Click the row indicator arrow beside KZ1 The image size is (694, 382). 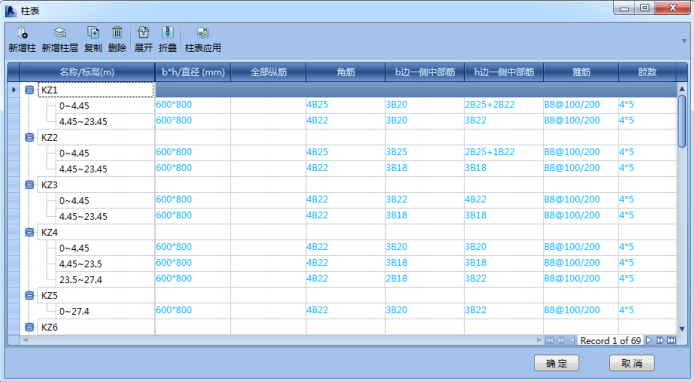pos(14,90)
